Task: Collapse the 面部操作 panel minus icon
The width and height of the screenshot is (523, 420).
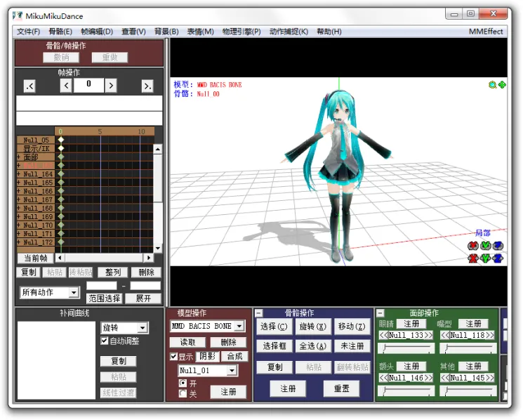Action: [x=380, y=313]
